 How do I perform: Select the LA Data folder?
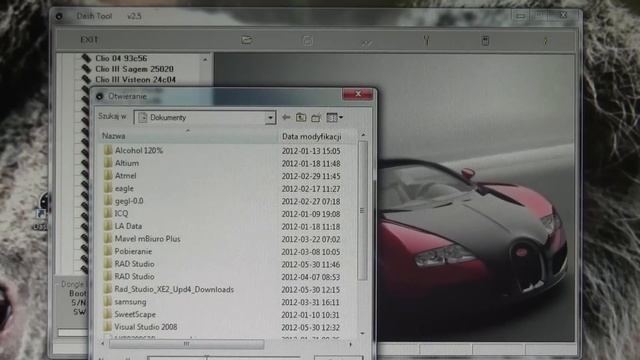[x=128, y=226]
